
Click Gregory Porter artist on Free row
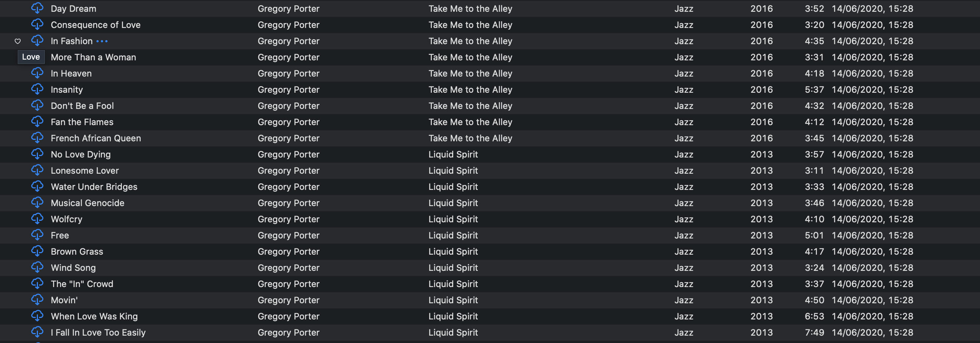click(288, 236)
